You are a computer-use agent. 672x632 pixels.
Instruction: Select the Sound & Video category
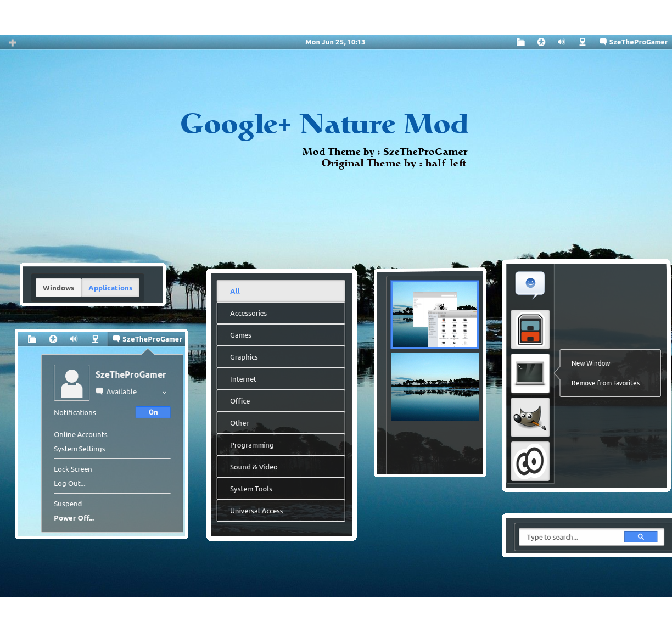click(x=281, y=467)
